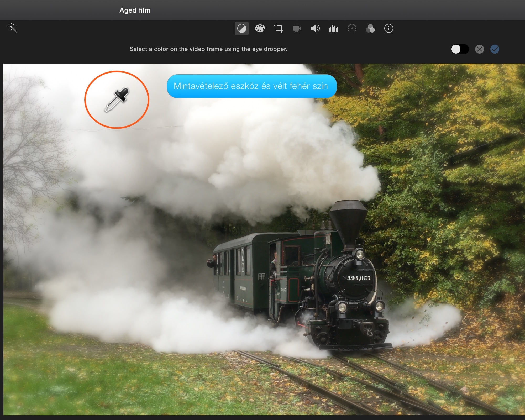Open the volume speaker icon

(x=315, y=28)
